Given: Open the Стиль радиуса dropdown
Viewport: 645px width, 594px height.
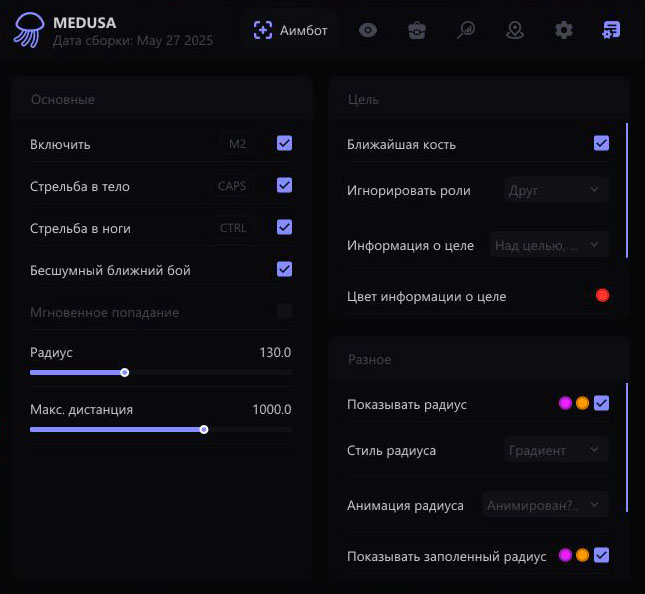Looking at the screenshot, I should 555,450.
